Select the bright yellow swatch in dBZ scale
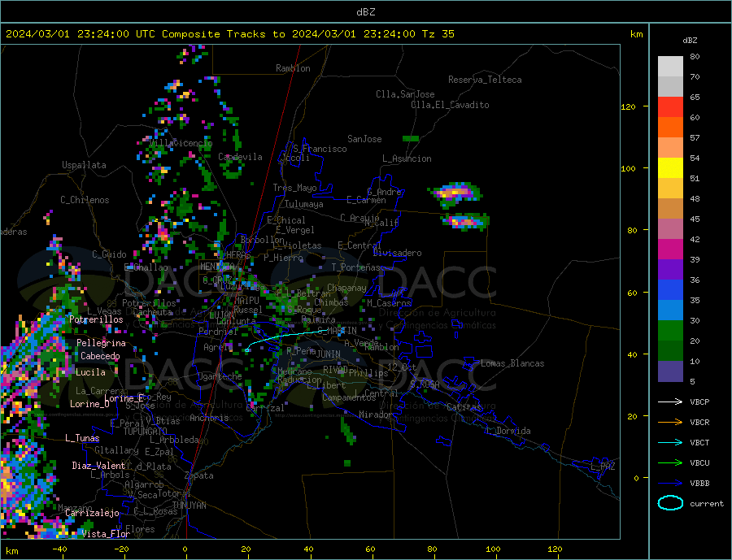Image resolution: width=732 pixels, height=560 pixels. pos(670,168)
